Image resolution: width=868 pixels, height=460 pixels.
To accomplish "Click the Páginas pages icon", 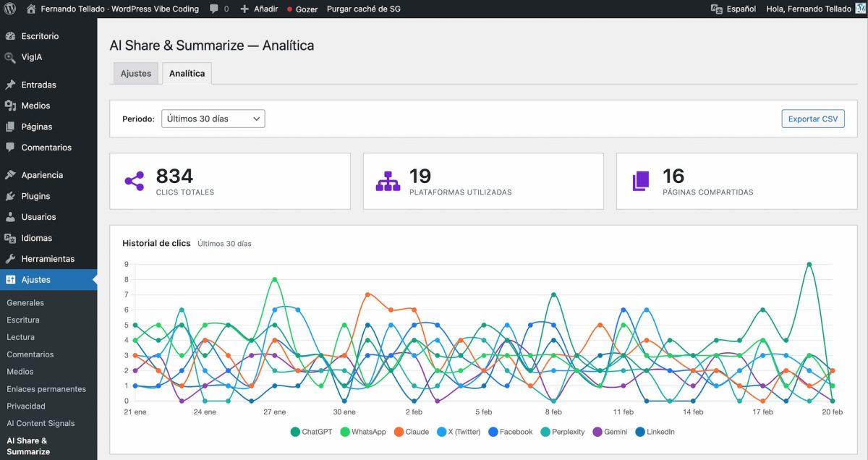I will 10,127.
